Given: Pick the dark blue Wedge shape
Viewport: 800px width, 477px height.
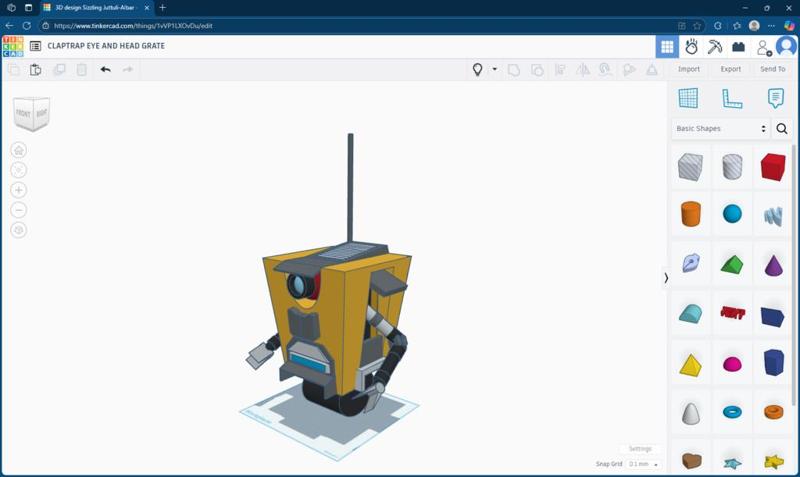Looking at the screenshot, I should coord(772,316).
